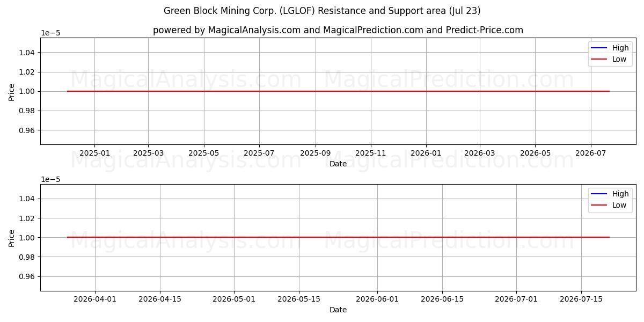
Task: Click the 2025-03 date tick label
Action: click(149, 153)
